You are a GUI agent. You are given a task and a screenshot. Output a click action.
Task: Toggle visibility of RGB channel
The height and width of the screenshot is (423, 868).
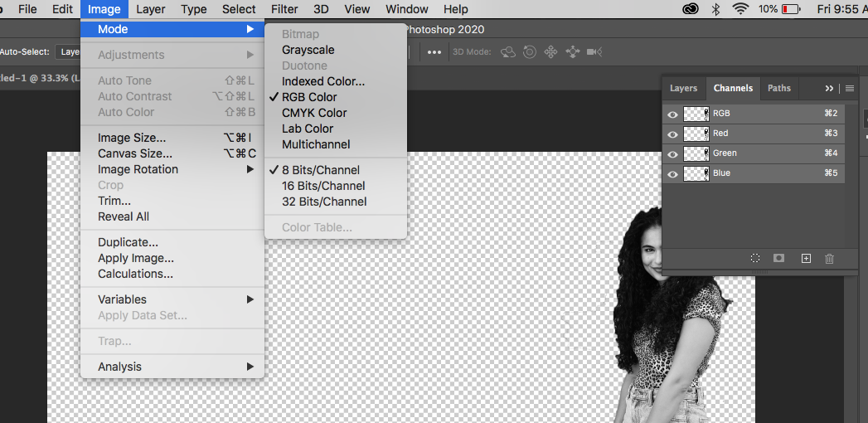pyautogui.click(x=672, y=114)
